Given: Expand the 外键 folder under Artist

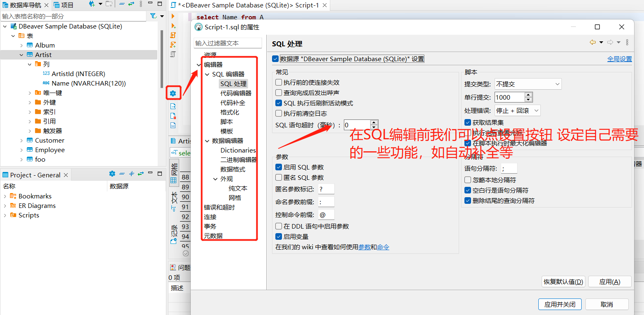Looking at the screenshot, I should tap(30, 102).
